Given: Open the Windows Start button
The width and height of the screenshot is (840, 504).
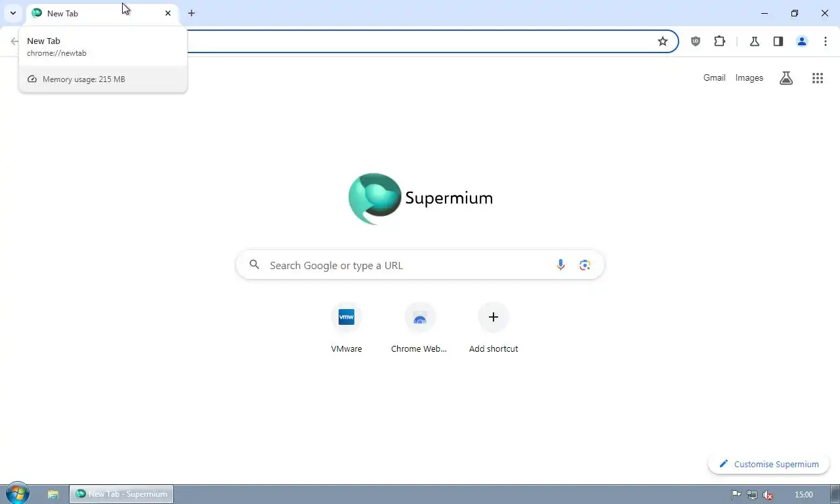Looking at the screenshot, I should pos(16,493).
